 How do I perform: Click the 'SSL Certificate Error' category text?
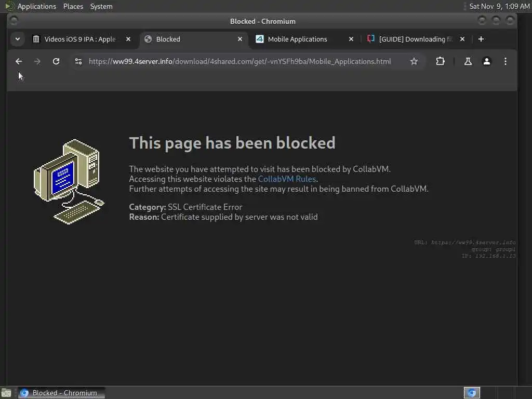pos(205,207)
